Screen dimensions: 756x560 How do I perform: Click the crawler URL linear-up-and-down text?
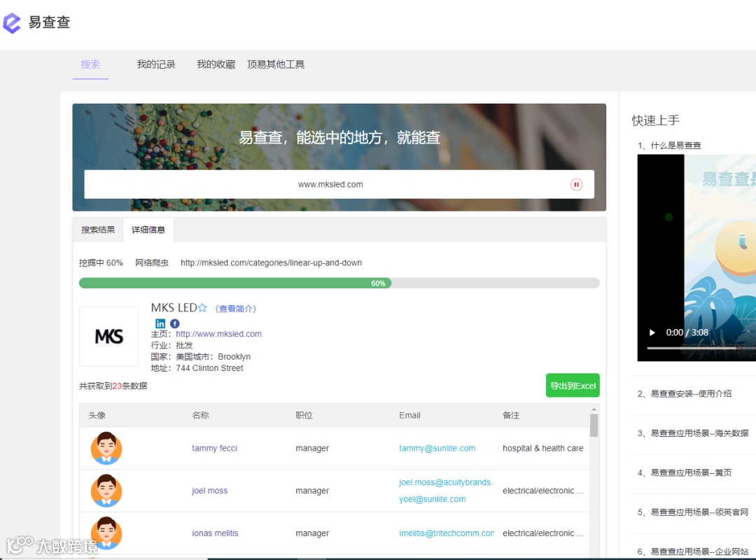[271, 263]
